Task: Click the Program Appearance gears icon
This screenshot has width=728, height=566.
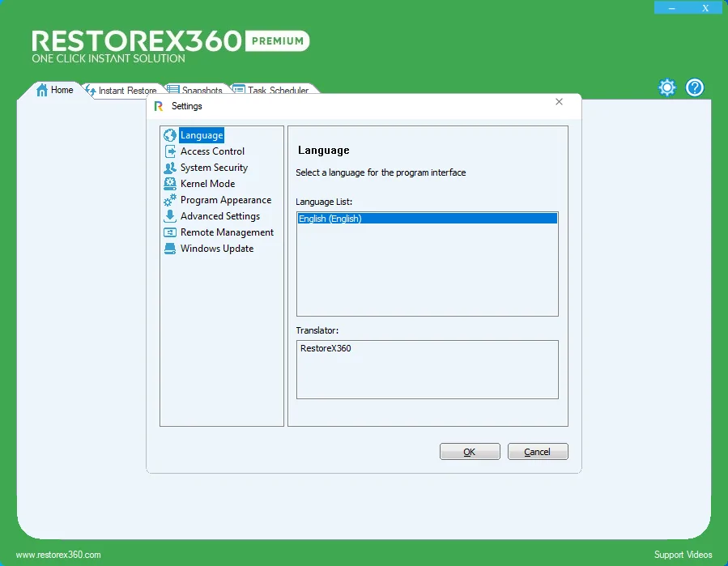Action: tap(170, 200)
